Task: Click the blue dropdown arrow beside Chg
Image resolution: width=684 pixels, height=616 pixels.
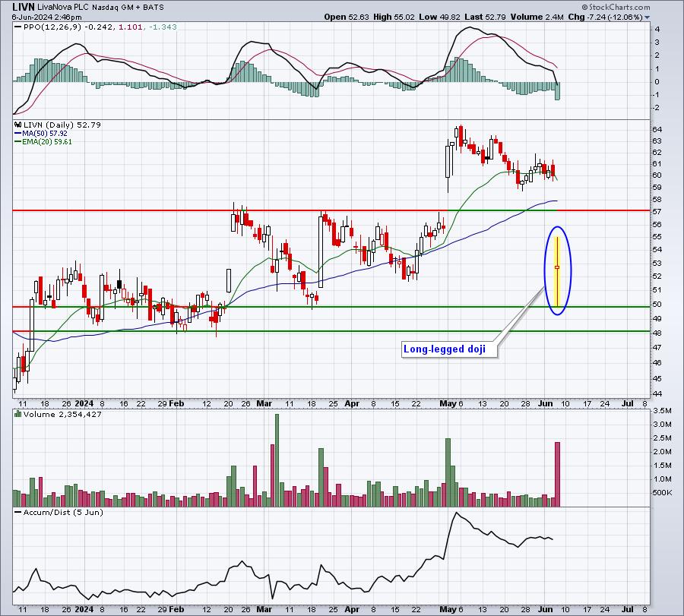Action: tap(648, 17)
